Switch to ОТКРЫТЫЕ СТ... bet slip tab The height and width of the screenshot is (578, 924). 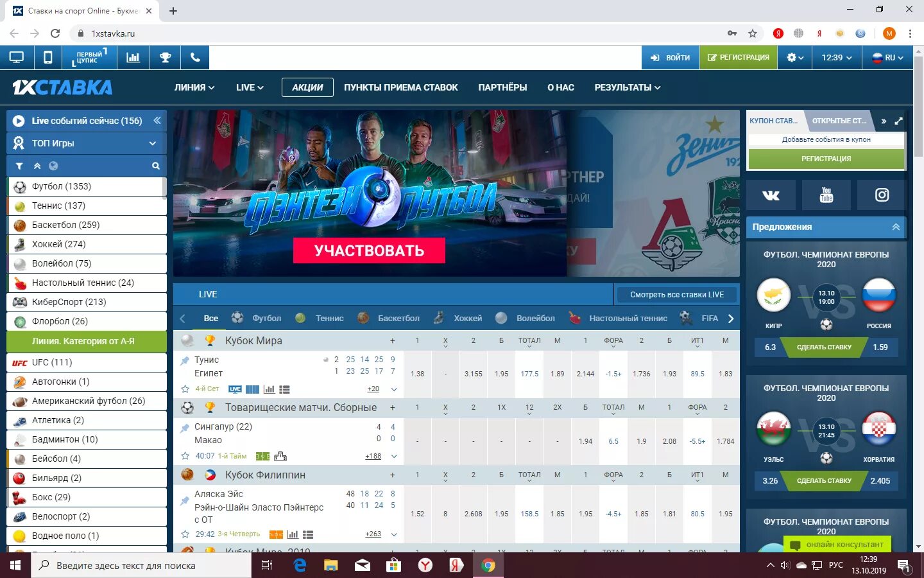(x=839, y=121)
